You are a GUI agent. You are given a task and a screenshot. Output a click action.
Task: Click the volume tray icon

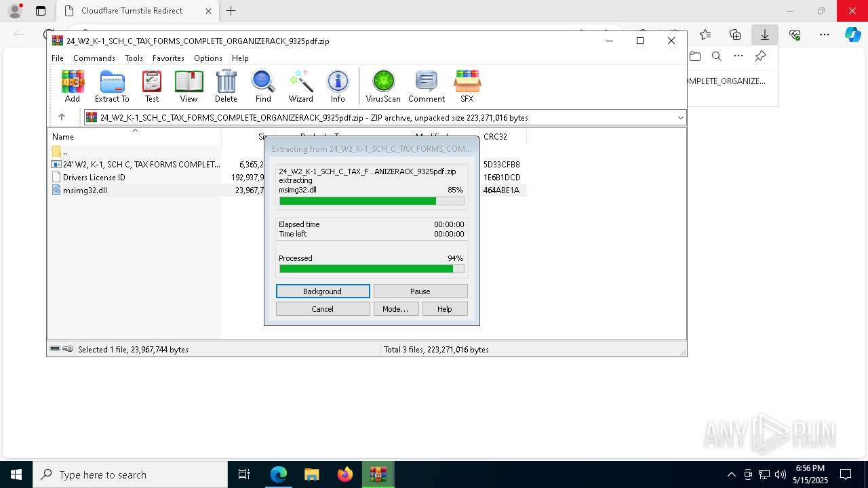point(781,474)
